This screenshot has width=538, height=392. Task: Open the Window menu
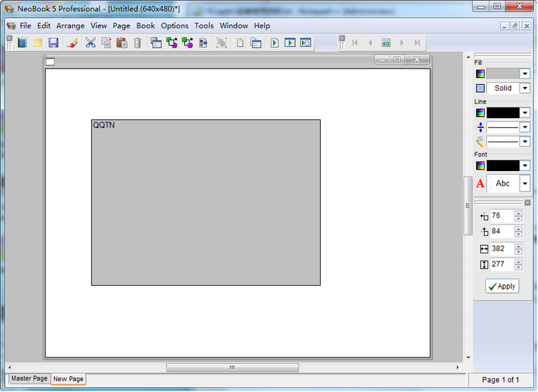[234, 26]
